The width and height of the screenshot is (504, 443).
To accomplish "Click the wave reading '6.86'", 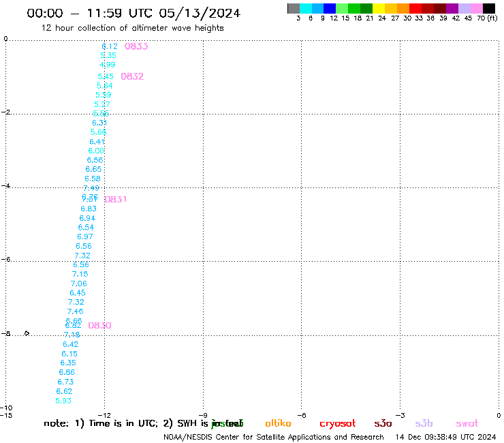I will (x=67, y=373).
